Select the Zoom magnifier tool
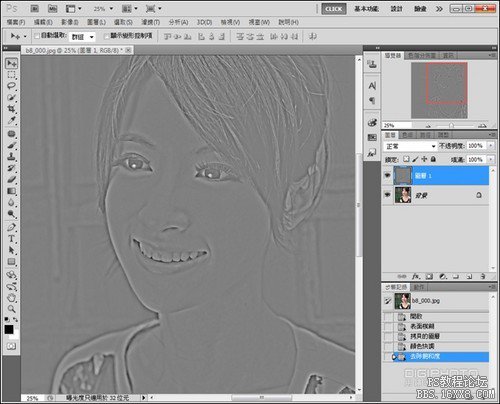The width and height of the screenshot is (500, 404). tap(12, 309)
